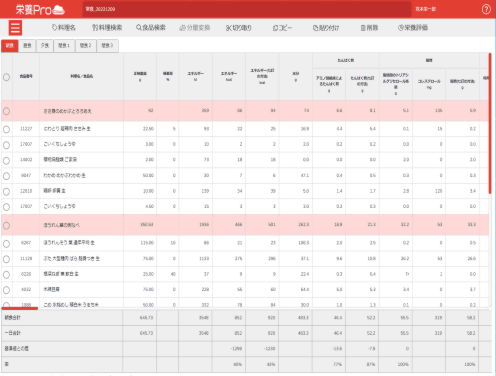Switch to the 昼食 tab
The height and width of the screenshot is (376, 496).
click(27, 46)
